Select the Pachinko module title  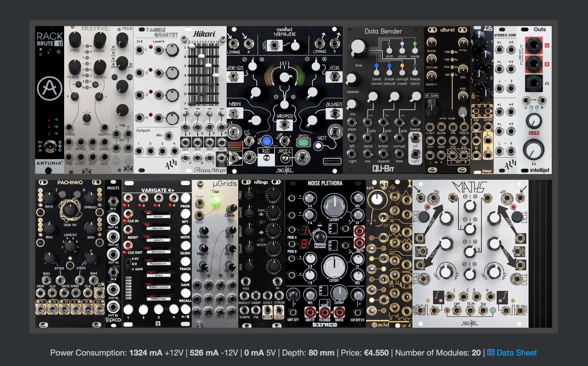70,182
